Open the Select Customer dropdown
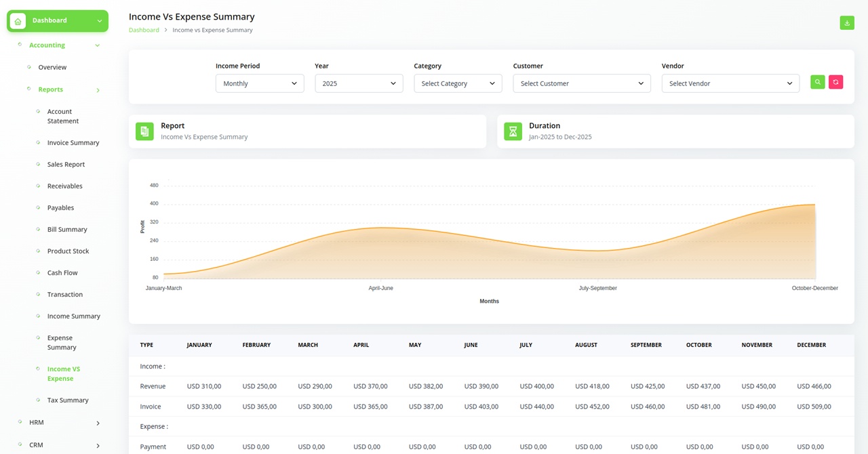868x454 pixels. coord(581,83)
